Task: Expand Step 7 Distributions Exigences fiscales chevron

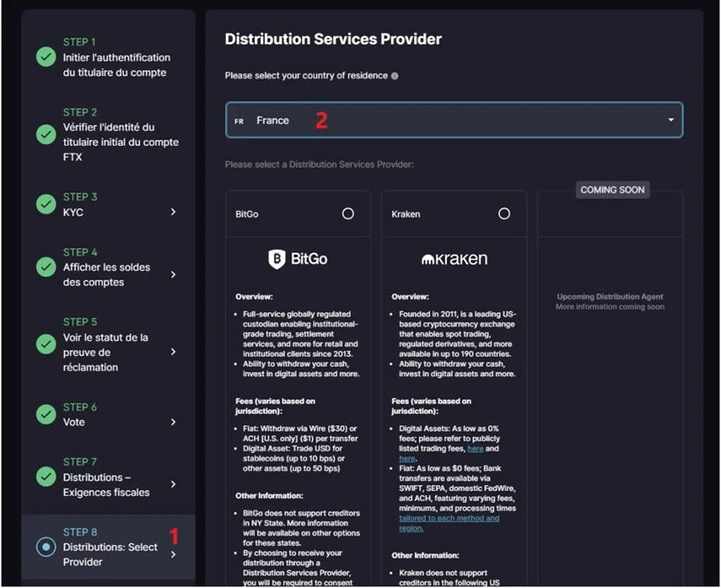Action: (172, 484)
